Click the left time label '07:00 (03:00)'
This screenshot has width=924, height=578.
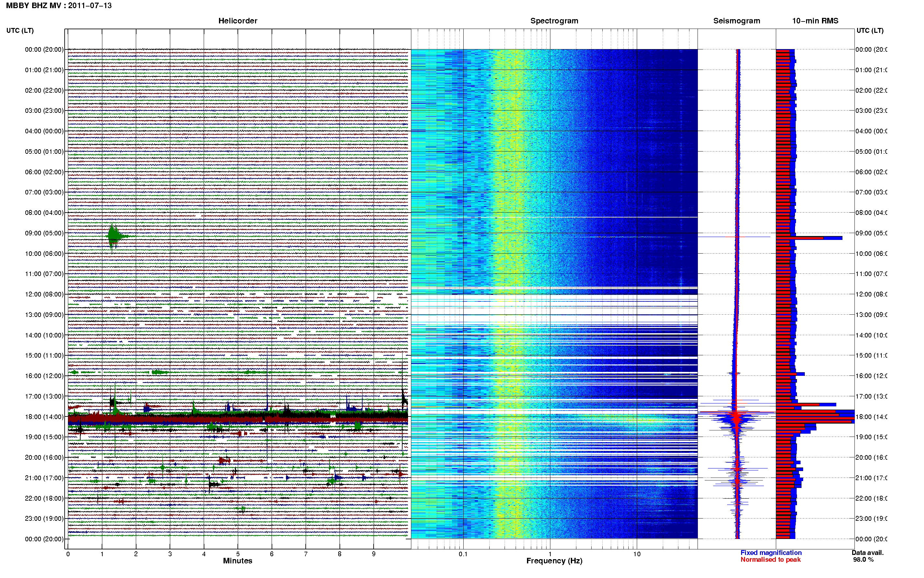pyautogui.click(x=44, y=192)
